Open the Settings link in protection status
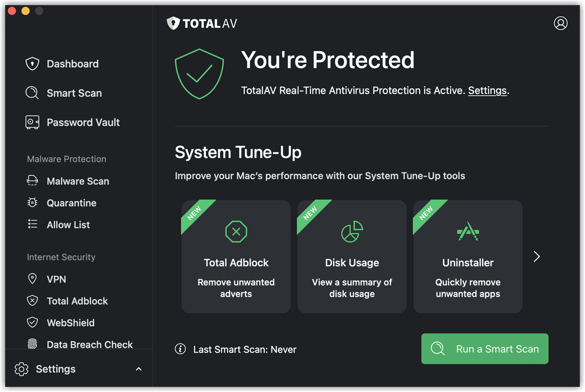585x392 pixels. (x=487, y=91)
